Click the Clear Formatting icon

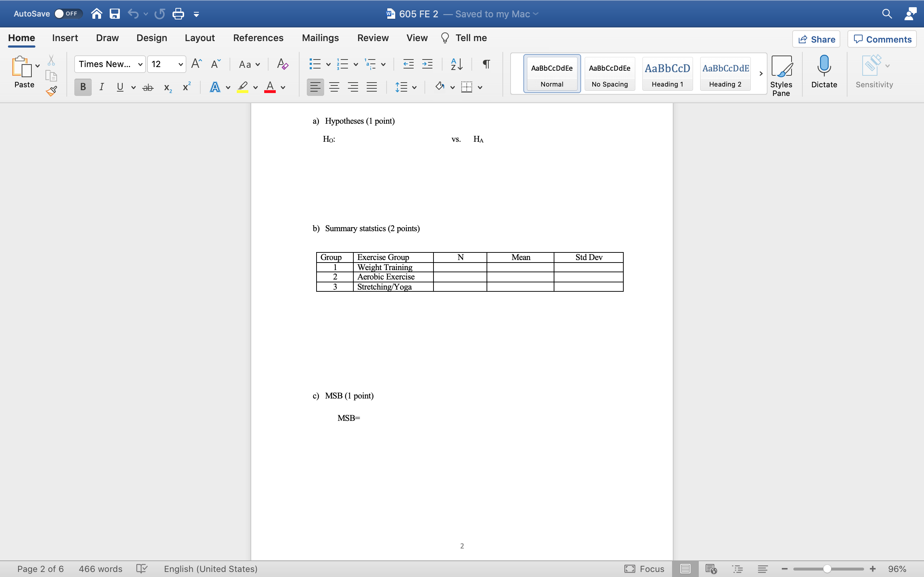tap(282, 64)
